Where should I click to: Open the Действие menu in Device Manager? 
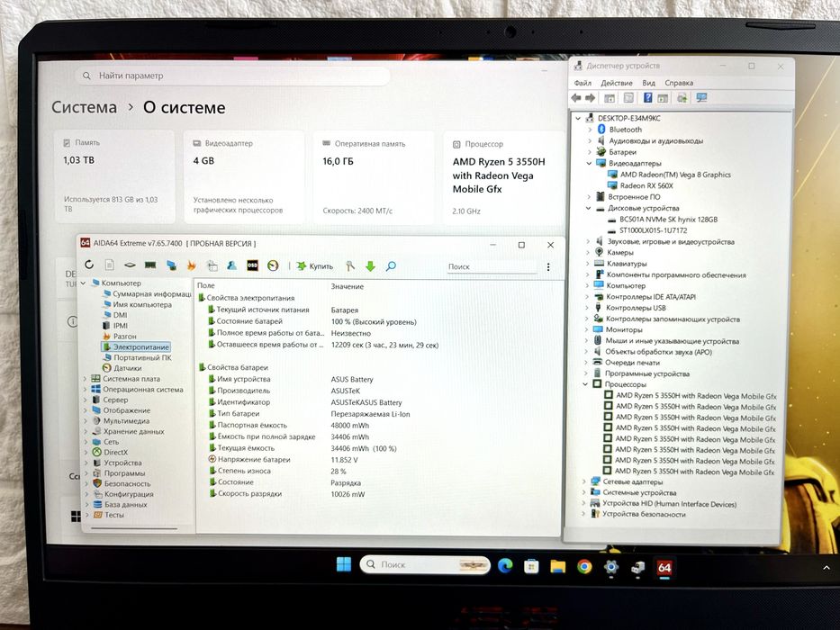(616, 83)
